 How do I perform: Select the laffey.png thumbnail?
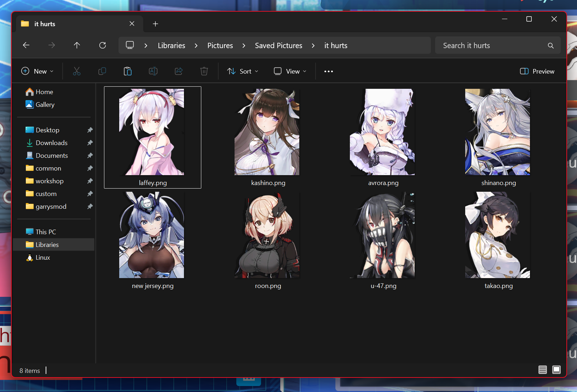coord(152,132)
